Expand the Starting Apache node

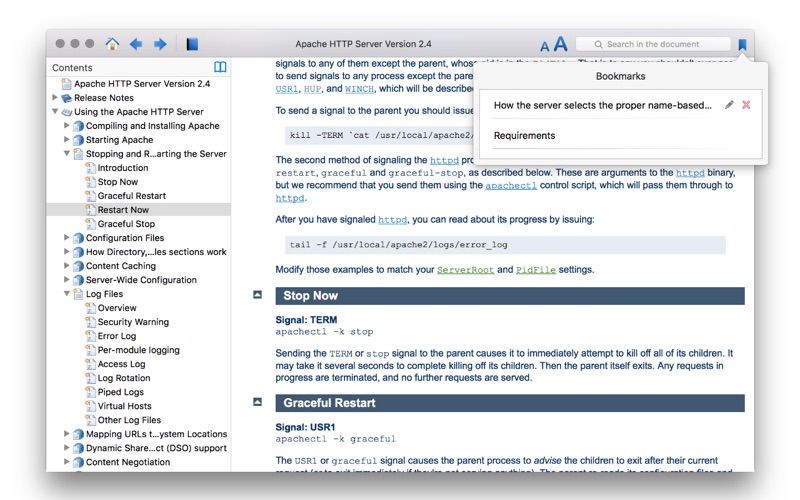point(67,139)
